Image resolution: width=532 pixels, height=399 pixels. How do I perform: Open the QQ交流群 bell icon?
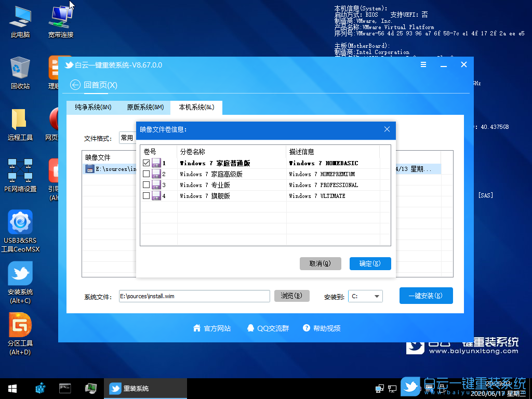(x=250, y=328)
